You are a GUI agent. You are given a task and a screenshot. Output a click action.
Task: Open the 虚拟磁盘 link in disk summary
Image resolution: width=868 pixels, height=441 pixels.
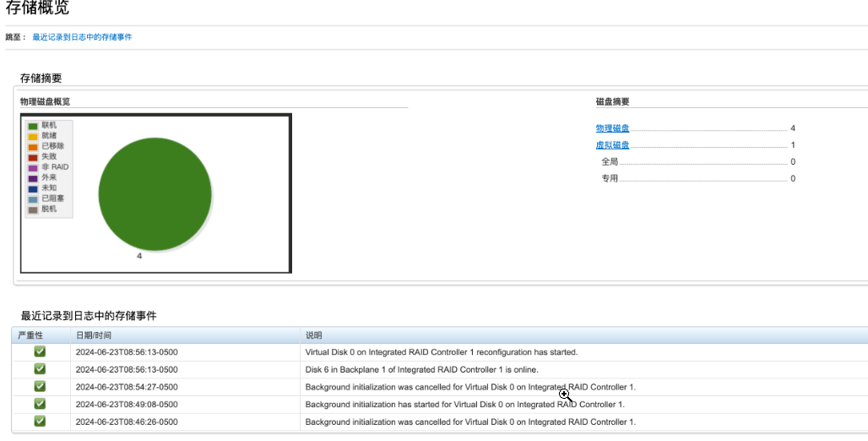(612, 144)
